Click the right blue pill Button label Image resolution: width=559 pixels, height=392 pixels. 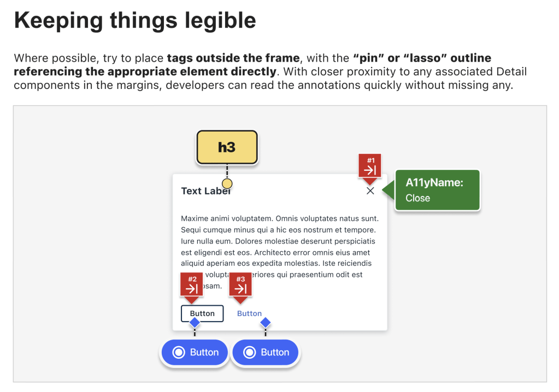coord(275,353)
